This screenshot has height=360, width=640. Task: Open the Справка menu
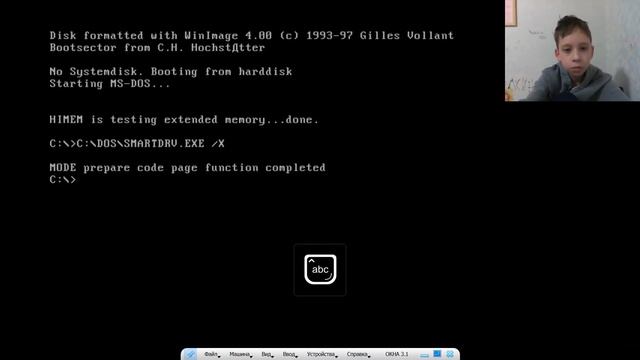click(x=358, y=354)
